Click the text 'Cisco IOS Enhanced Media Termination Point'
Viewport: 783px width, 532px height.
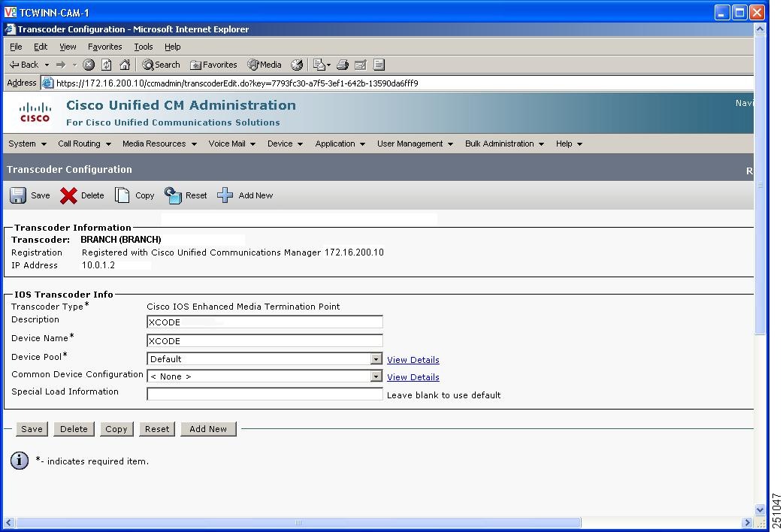tap(243, 307)
